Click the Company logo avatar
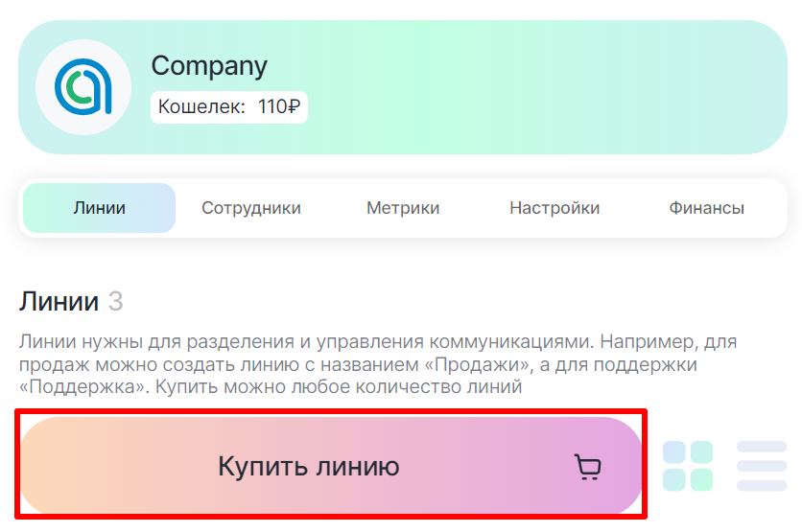This screenshot has height=532, width=802. 83,87
